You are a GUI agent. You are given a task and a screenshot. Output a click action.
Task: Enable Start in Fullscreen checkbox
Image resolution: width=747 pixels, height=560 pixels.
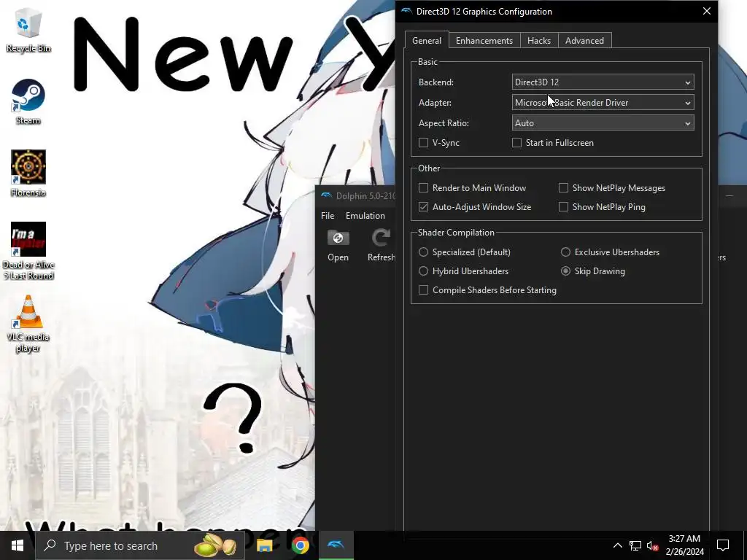(516, 143)
